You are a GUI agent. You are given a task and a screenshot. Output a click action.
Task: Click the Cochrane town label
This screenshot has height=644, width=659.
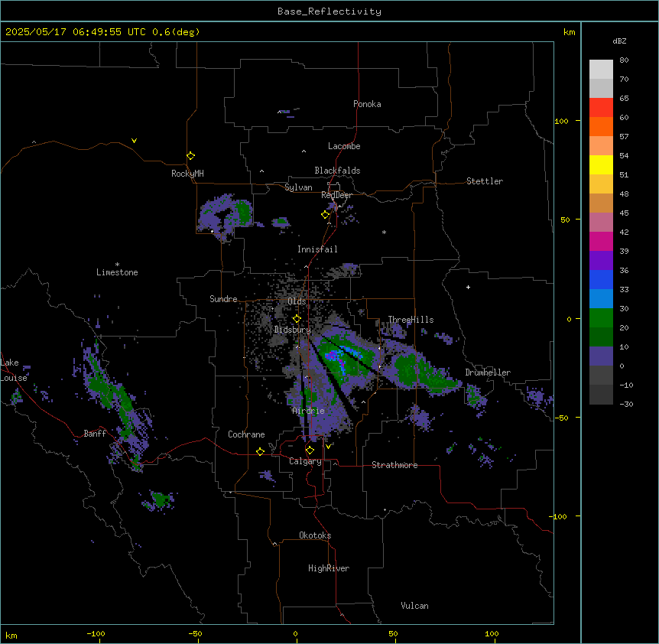tap(246, 434)
